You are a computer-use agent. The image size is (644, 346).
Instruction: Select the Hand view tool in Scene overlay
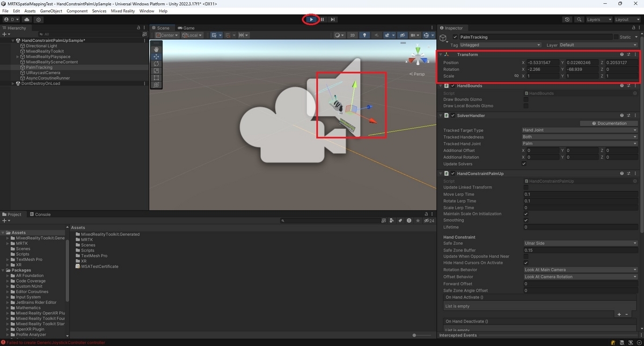coord(156,49)
